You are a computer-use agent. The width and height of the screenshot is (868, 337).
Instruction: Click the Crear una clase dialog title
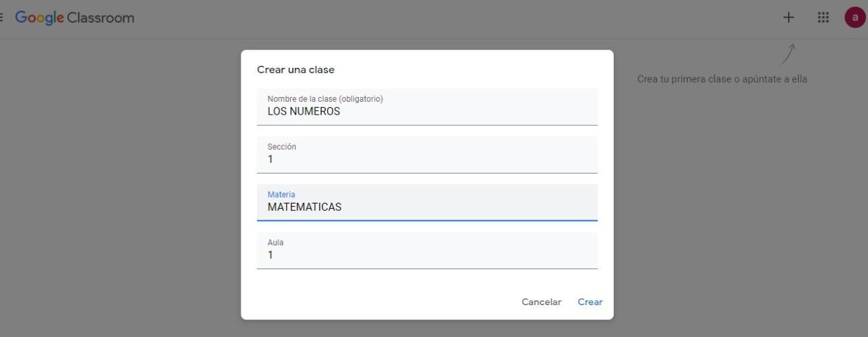click(296, 70)
